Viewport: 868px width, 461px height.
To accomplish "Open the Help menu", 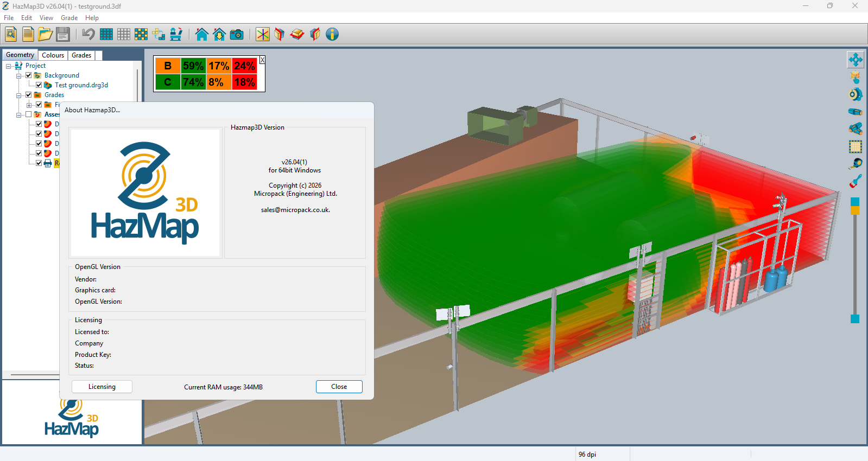I will [92, 18].
